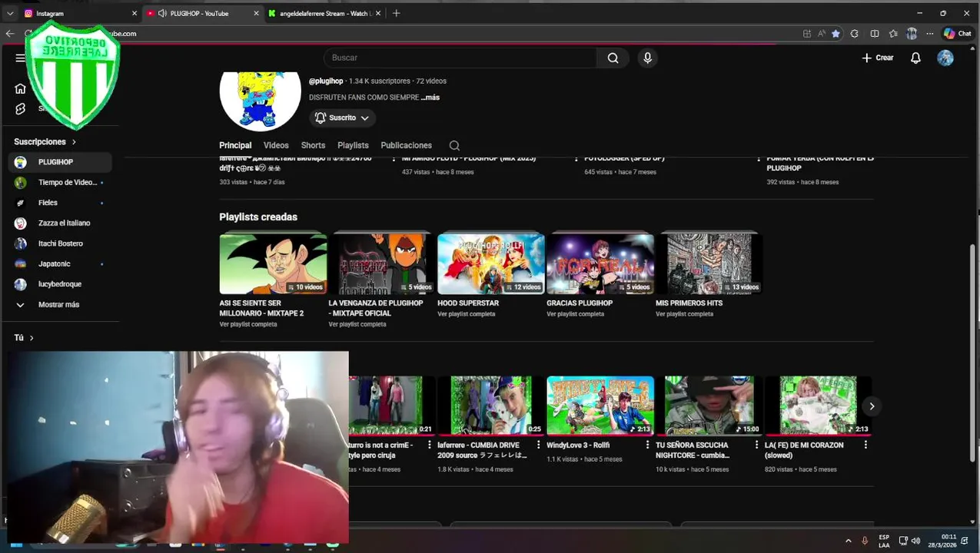Open the browser extensions icon
Screen dimensions: 980x553
855,34
